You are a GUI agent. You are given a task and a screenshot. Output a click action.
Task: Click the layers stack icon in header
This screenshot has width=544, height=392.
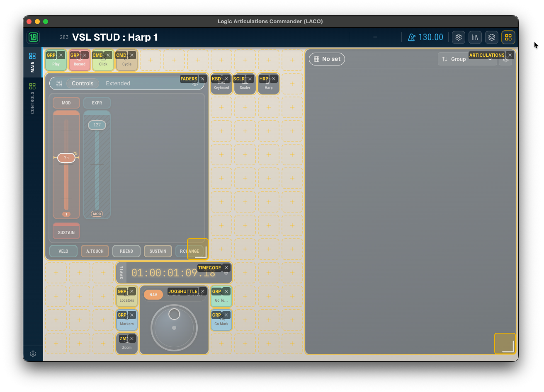click(492, 37)
